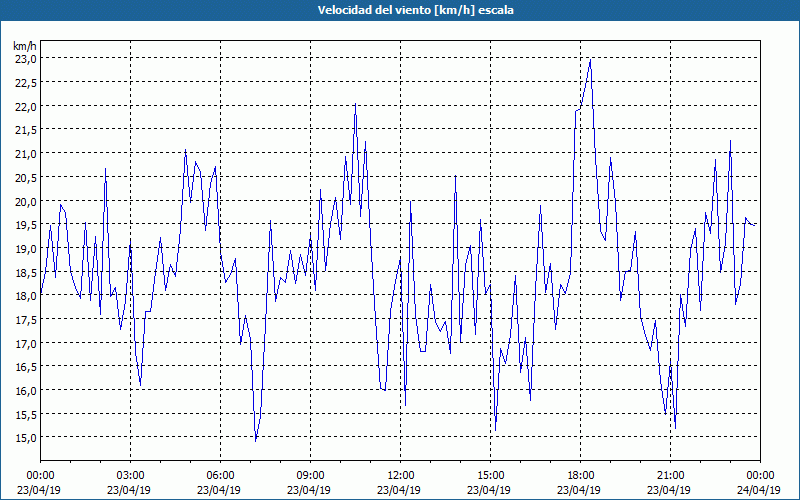The image size is (800, 500).
Task: Click the '23/04/19' date under 06:00
Action: pyautogui.click(x=219, y=490)
